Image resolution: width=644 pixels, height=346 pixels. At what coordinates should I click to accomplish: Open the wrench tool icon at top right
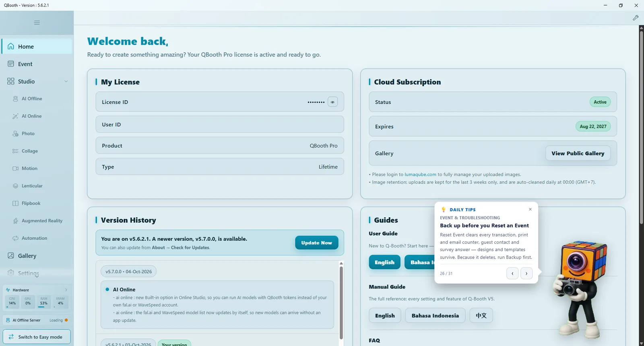click(x=636, y=18)
